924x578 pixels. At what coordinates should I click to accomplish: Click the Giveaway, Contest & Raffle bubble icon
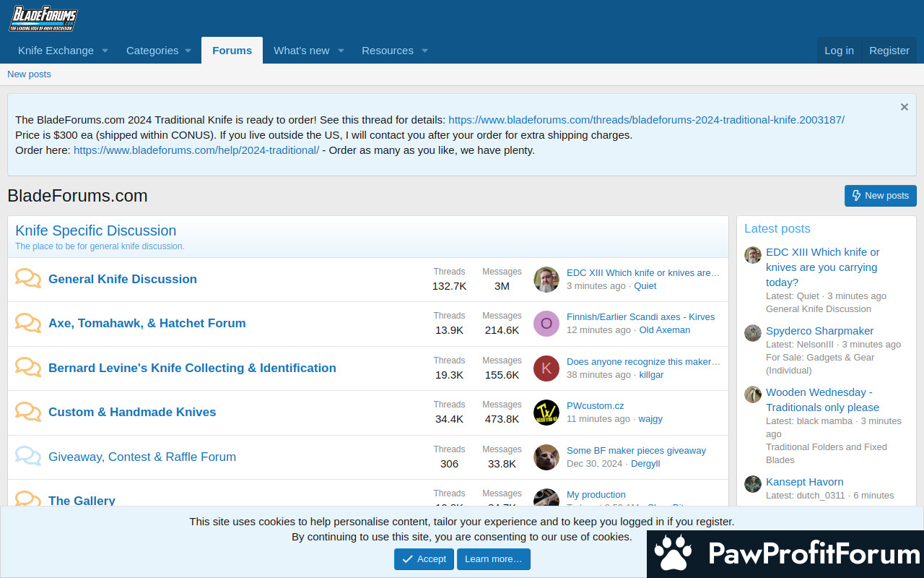(28, 457)
